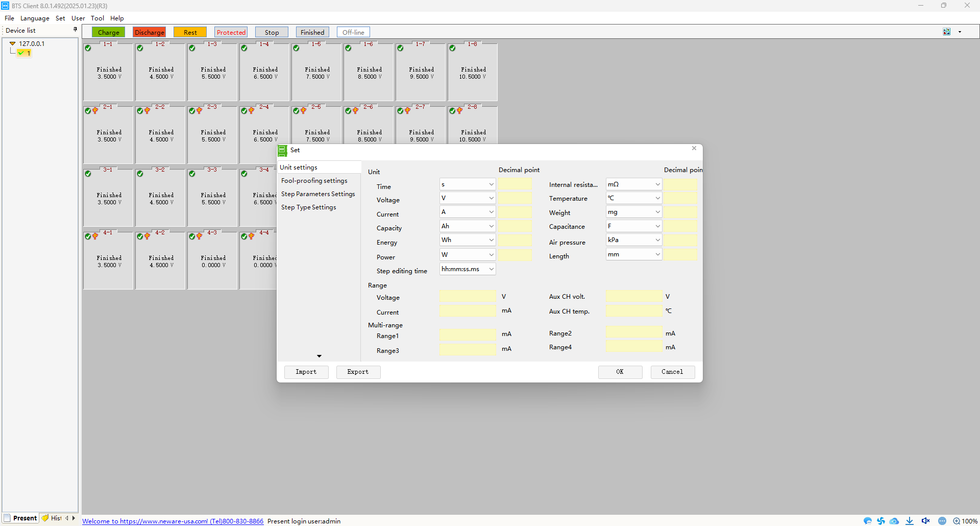Toggle the Charge status filter

[x=108, y=32]
